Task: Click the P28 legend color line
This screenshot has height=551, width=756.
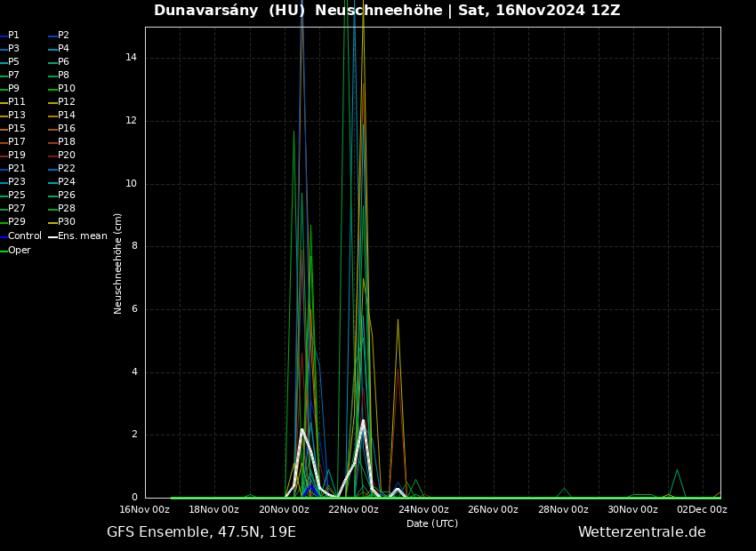Action: [52, 209]
